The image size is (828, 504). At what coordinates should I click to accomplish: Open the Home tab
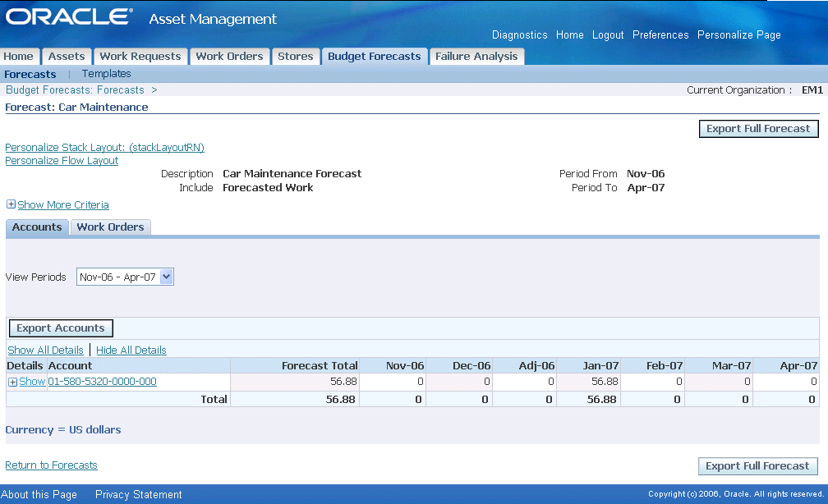point(18,57)
